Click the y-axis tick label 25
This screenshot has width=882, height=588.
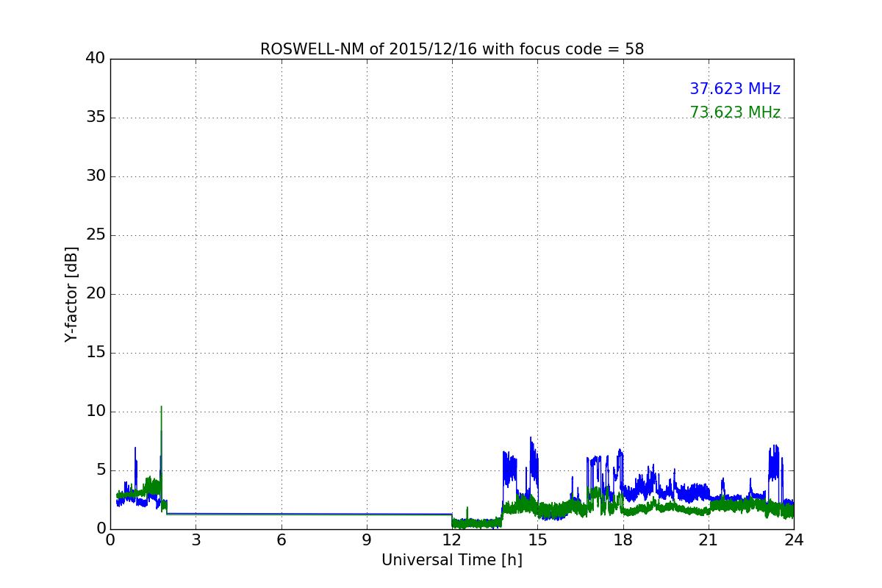96,235
